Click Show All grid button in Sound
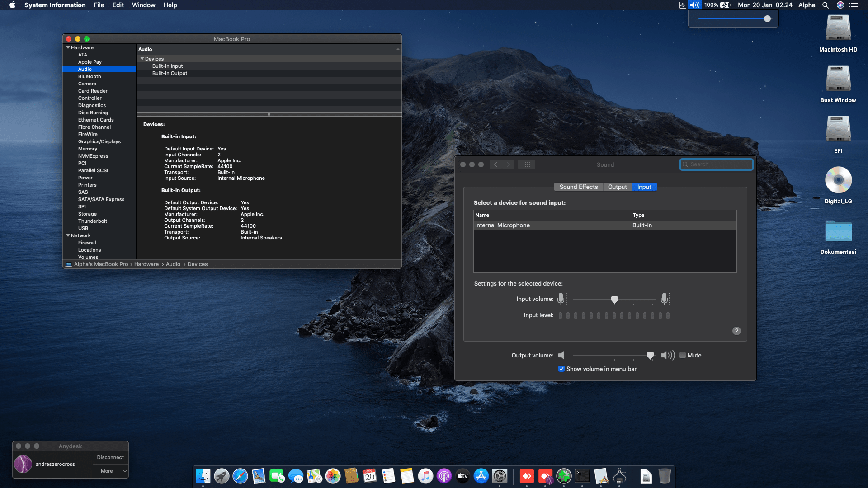The height and width of the screenshot is (488, 868). point(527,164)
